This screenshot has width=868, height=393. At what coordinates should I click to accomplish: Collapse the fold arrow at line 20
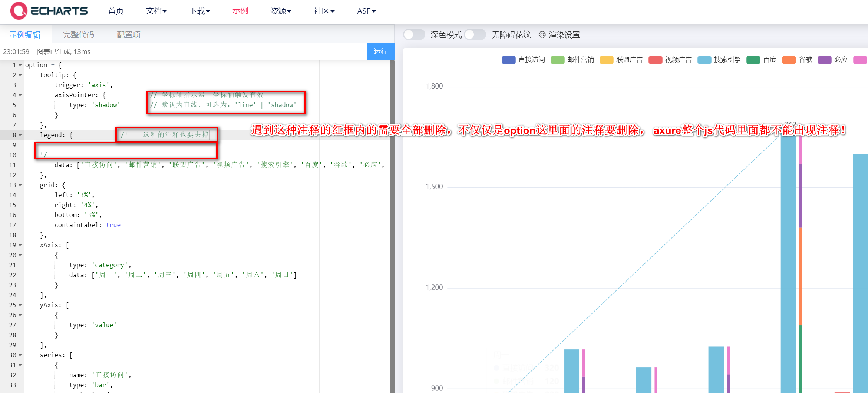pos(20,255)
